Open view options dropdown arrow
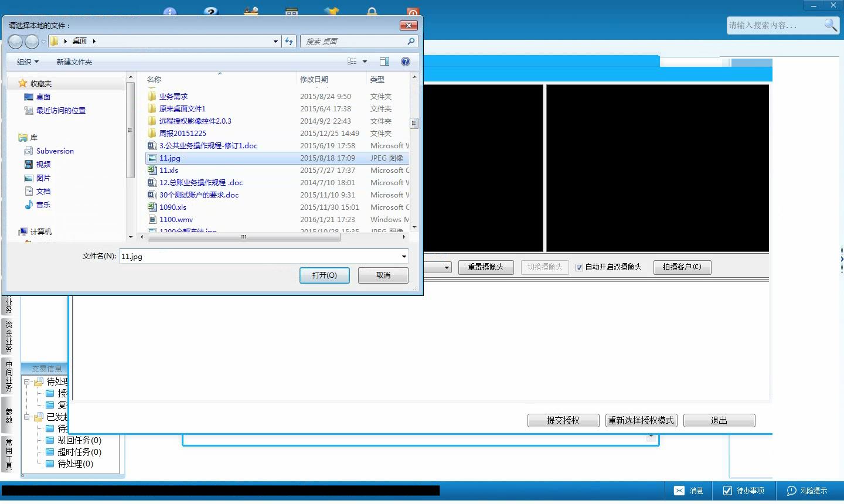 [365, 62]
